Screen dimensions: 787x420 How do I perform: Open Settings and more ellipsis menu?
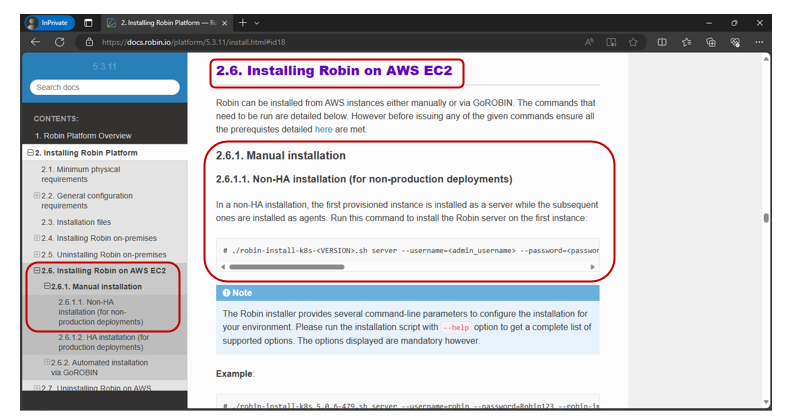pyautogui.click(x=759, y=42)
